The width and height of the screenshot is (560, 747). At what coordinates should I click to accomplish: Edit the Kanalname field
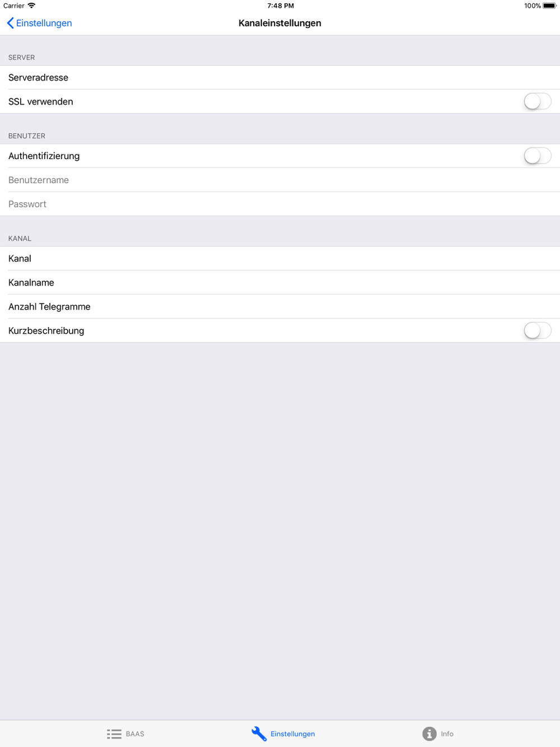click(x=280, y=282)
